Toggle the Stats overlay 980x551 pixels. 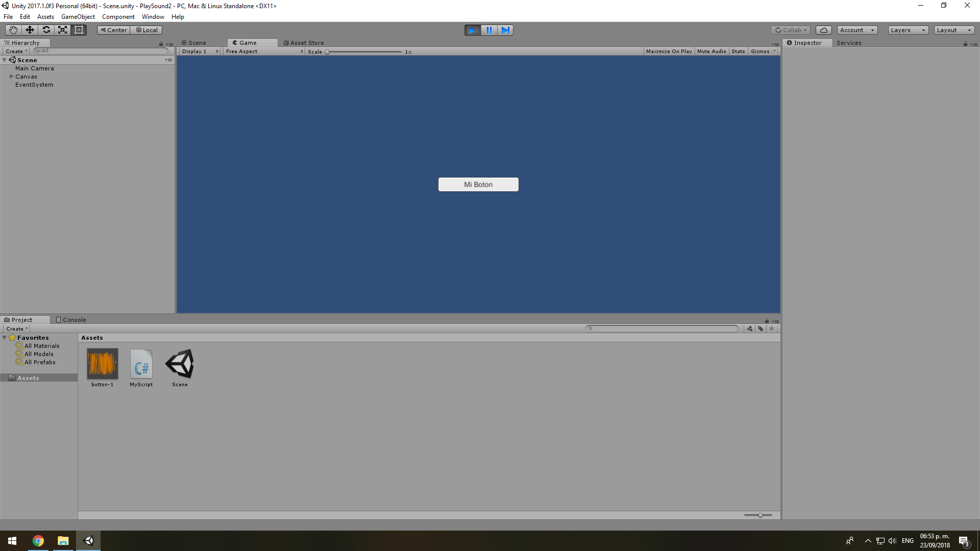tap(738, 52)
